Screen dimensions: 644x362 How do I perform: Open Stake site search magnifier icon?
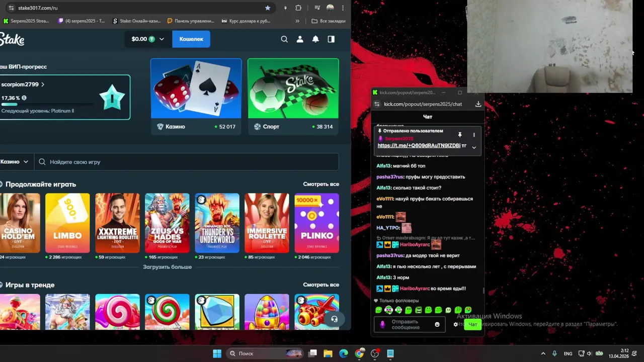284,39
